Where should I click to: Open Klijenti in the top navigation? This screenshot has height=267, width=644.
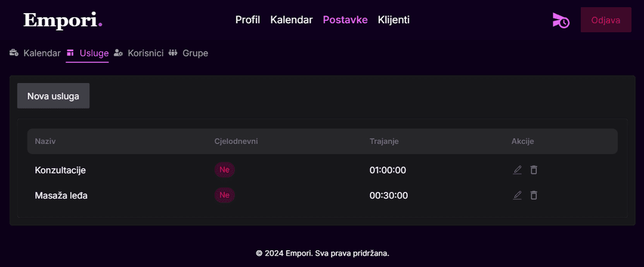[x=394, y=20]
